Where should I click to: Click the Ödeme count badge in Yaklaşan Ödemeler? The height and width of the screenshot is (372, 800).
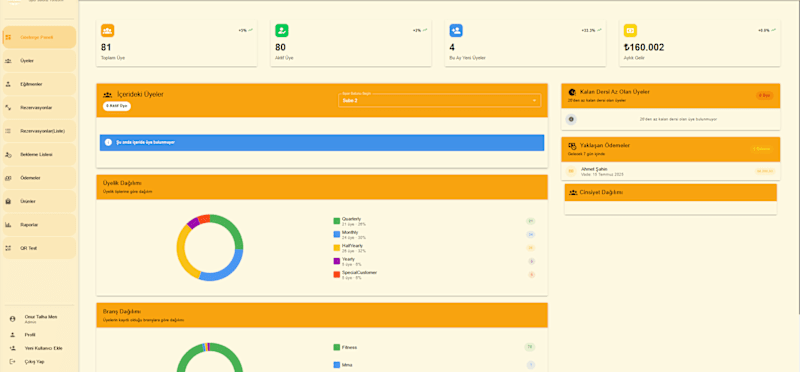(x=762, y=149)
